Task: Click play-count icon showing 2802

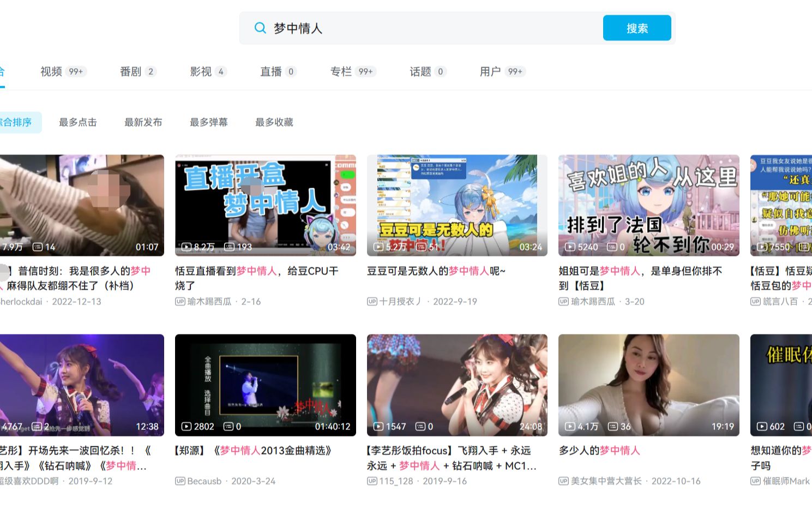Action: (186, 427)
